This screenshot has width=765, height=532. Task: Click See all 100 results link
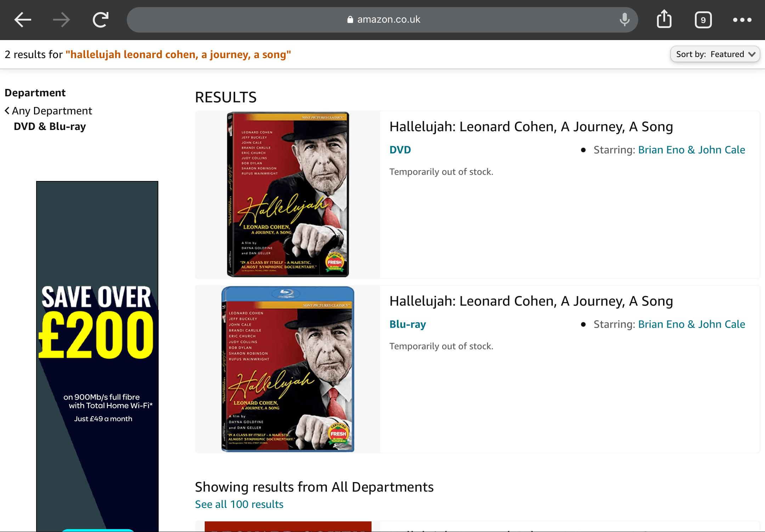pos(239,504)
